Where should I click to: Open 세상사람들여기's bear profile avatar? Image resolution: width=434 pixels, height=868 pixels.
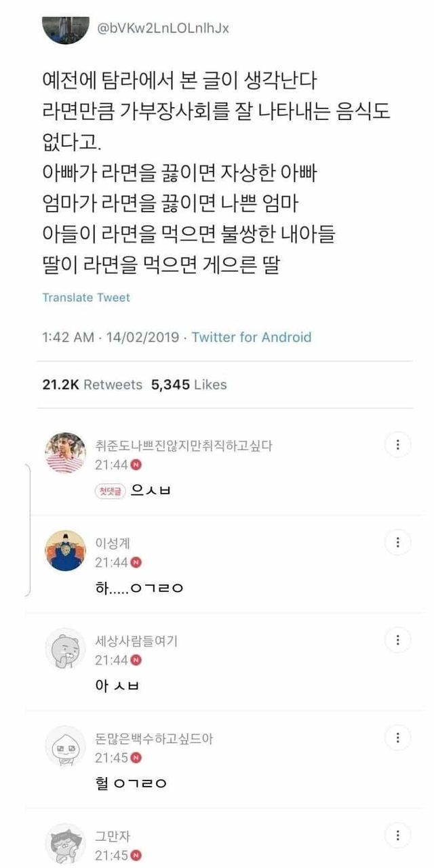[x=65, y=648]
